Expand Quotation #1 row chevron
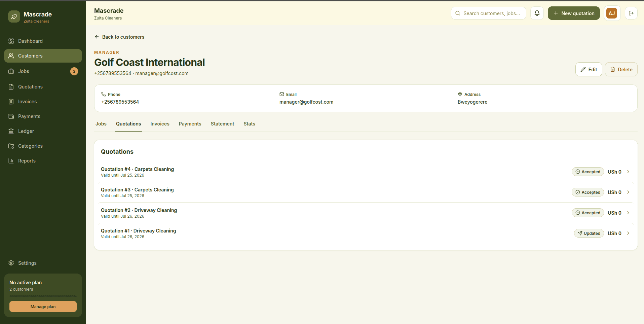644x324 pixels. point(628,233)
